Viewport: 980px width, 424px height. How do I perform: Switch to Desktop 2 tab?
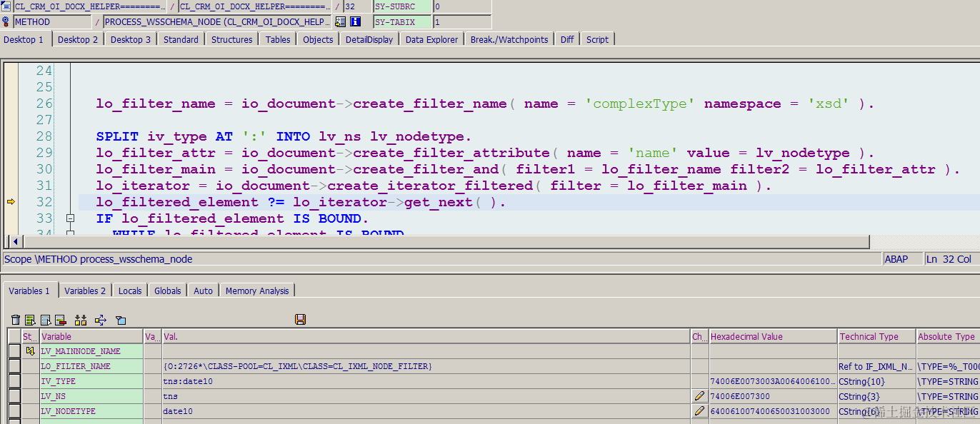(79, 39)
